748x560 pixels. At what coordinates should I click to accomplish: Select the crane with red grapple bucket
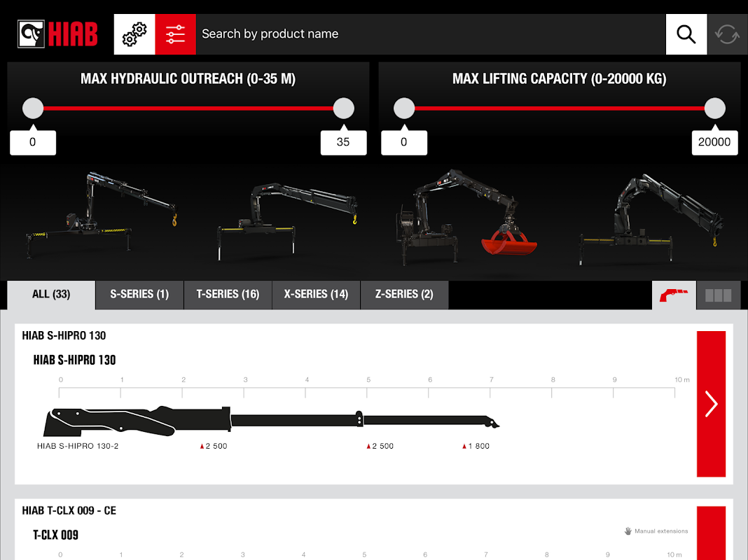click(x=466, y=217)
